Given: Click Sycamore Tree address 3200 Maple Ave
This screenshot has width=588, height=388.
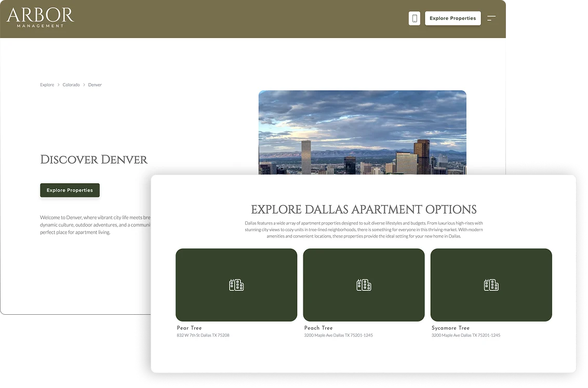Looking at the screenshot, I should (x=466, y=335).
